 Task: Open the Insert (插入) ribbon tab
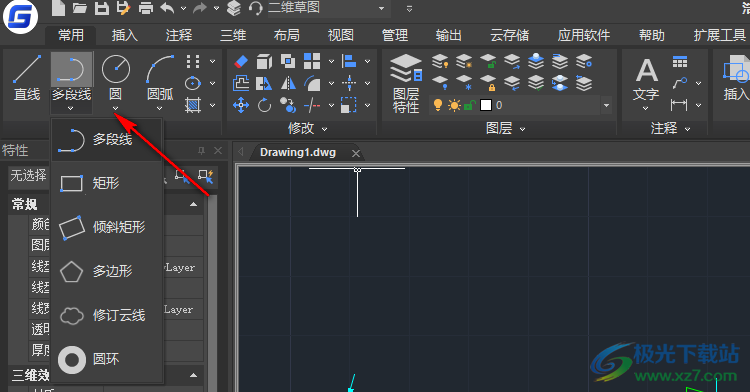click(125, 35)
